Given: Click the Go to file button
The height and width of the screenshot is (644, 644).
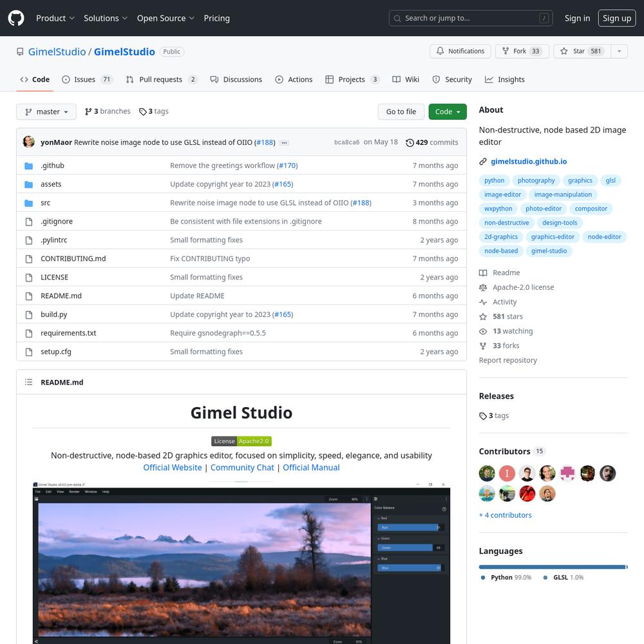Looking at the screenshot, I should click(401, 111).
